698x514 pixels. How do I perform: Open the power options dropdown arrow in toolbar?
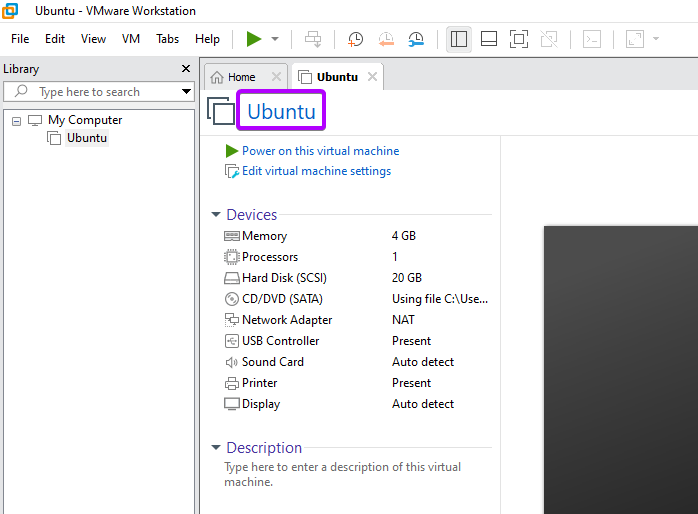(275, 39)
